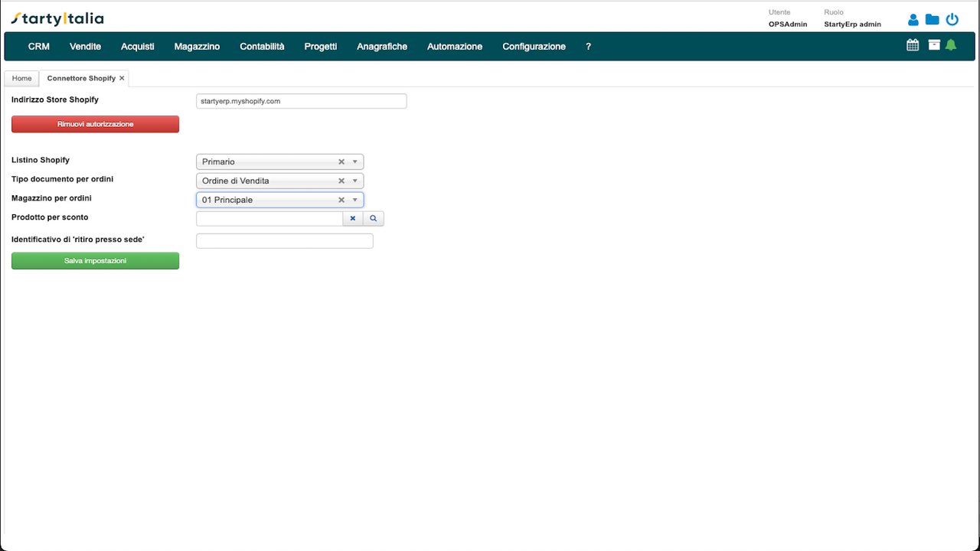Clear the Prodotto per sconto field
Viewport: 980px width, 551px height.
(353, 218)
